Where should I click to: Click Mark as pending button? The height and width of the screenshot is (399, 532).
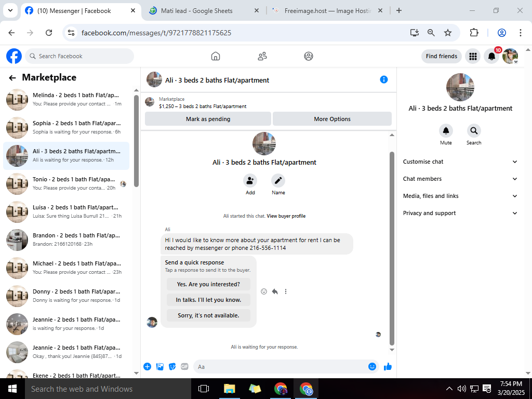pos(208,119)
